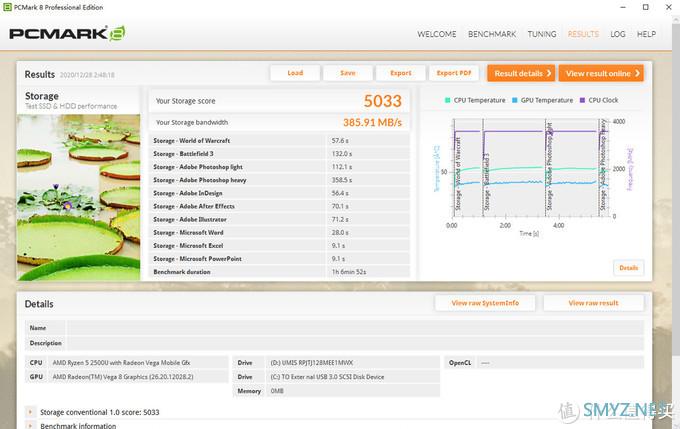Image resolution: width=680 pixels, height=429 pixels.
Task: Open Result details
Action: [522, 73]
